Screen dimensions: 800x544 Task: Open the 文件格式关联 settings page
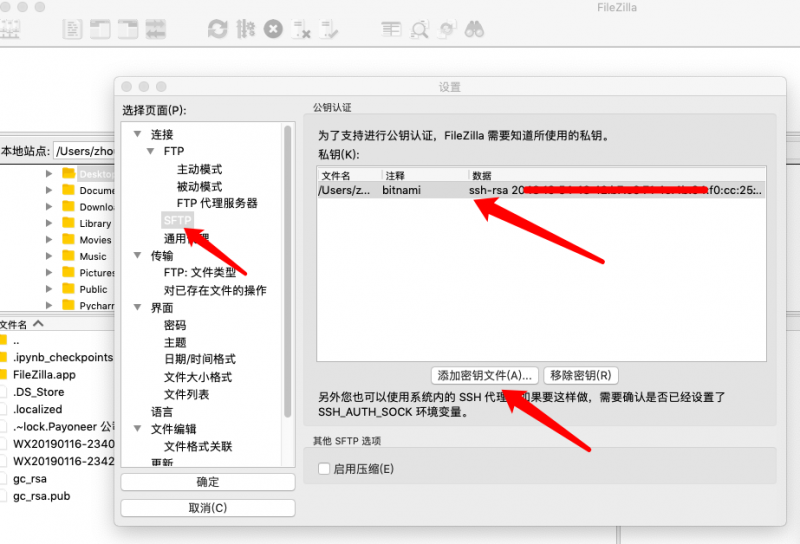pyautogui.click(x=198, y=446)
